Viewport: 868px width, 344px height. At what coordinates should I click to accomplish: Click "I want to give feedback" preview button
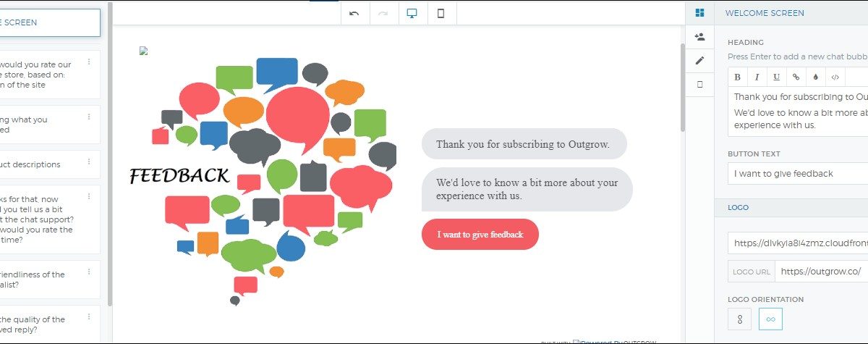pyautogui.click(x=480, y=235)
